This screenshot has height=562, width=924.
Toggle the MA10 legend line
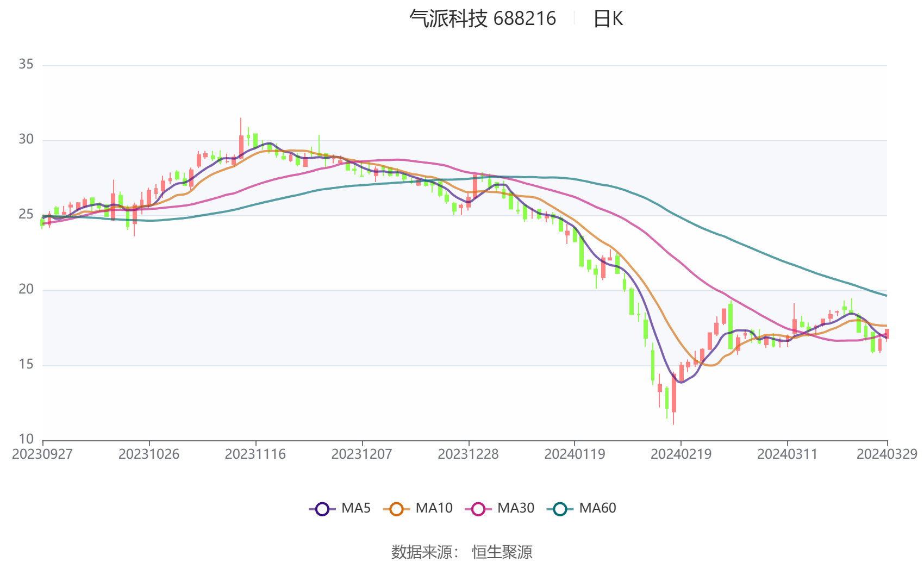(x=417, y=508)
